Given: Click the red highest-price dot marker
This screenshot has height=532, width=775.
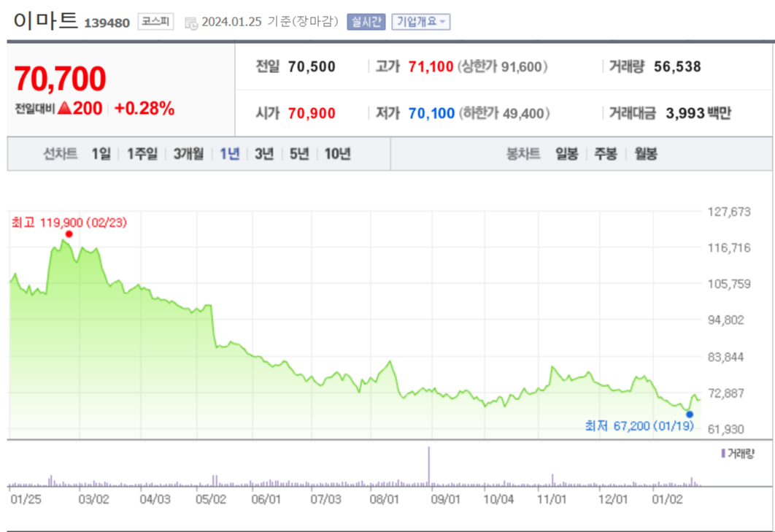Looking at the screenshot, I should (x=69, y=234).
